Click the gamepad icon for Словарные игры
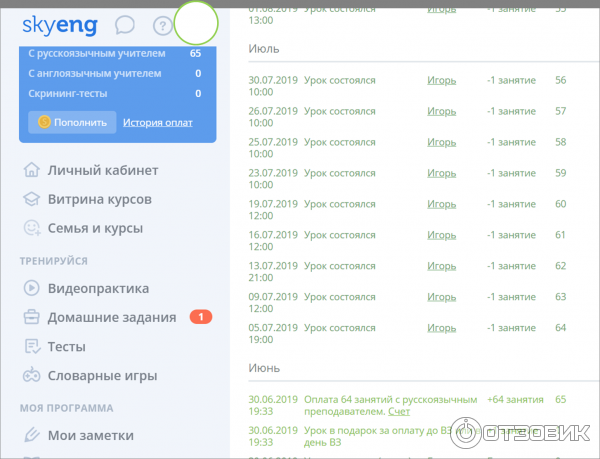Image resolution: width=600 pixels, height=459 pixels. (x=32, y=376)
